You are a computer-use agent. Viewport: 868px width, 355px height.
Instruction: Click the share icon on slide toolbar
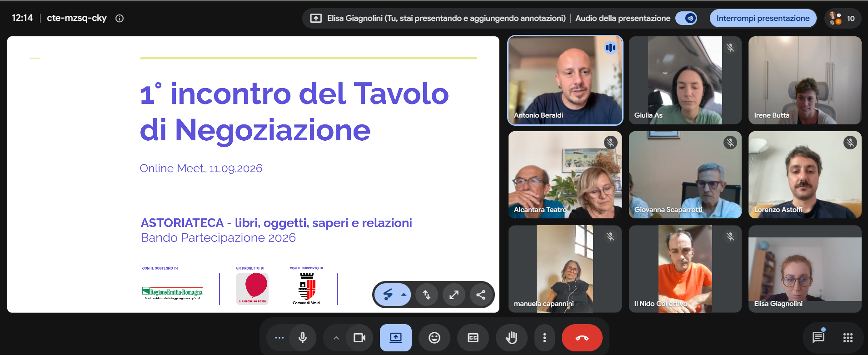pos(481,295)
